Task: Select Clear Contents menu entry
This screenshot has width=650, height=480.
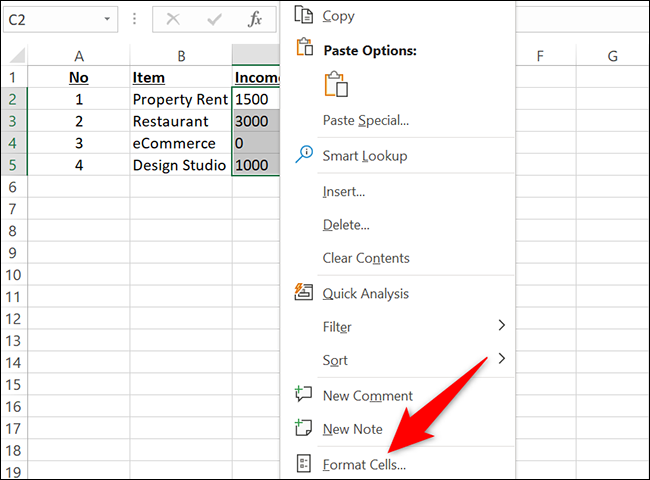Action: tap(366, 258)
